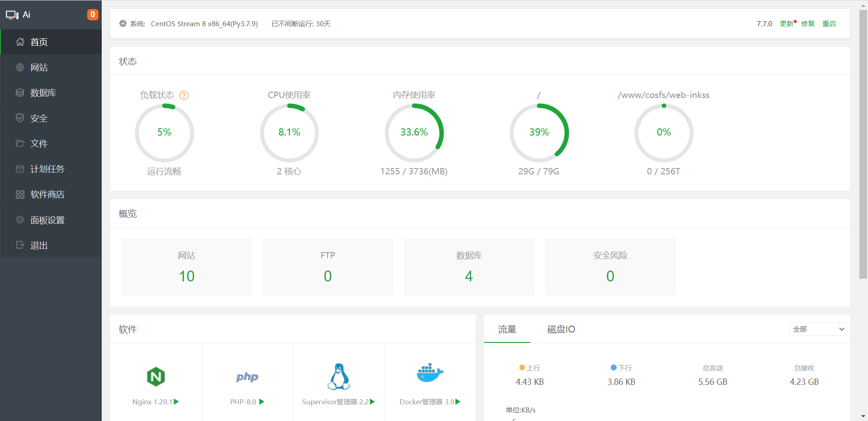Image resolution: width=868 pixels, height=421 pixels.
Task: Click the 上行 4.43 KB value
Action: click(530, 382)
